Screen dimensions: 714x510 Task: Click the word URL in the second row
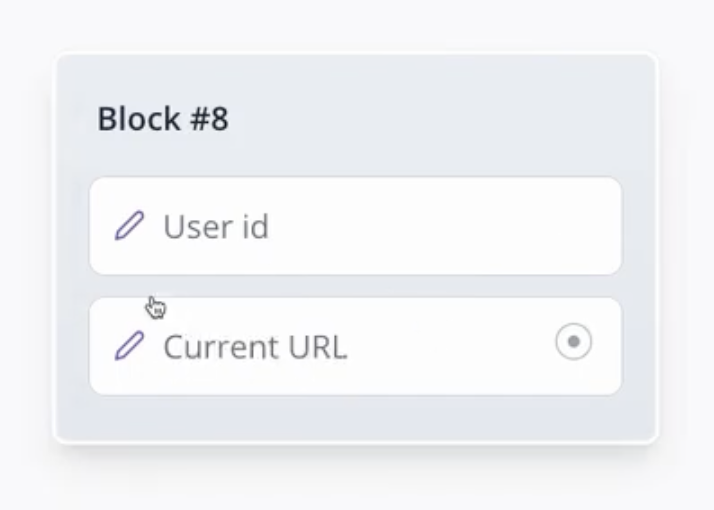click(316, 347)
